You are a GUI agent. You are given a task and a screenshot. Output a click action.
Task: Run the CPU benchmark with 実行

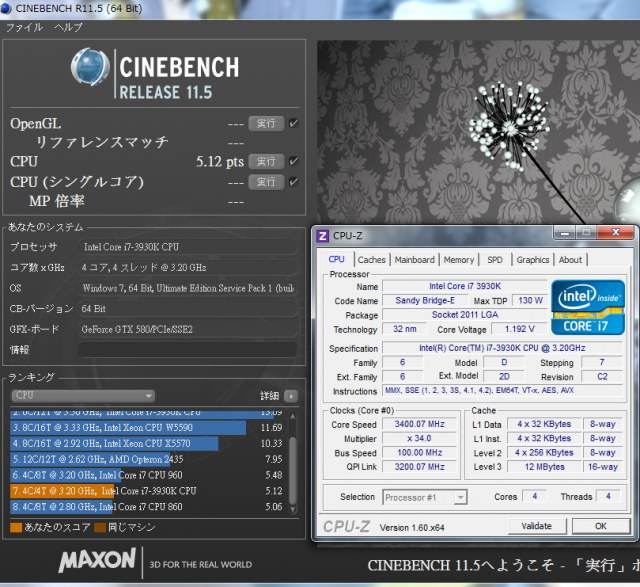(266, 161)
